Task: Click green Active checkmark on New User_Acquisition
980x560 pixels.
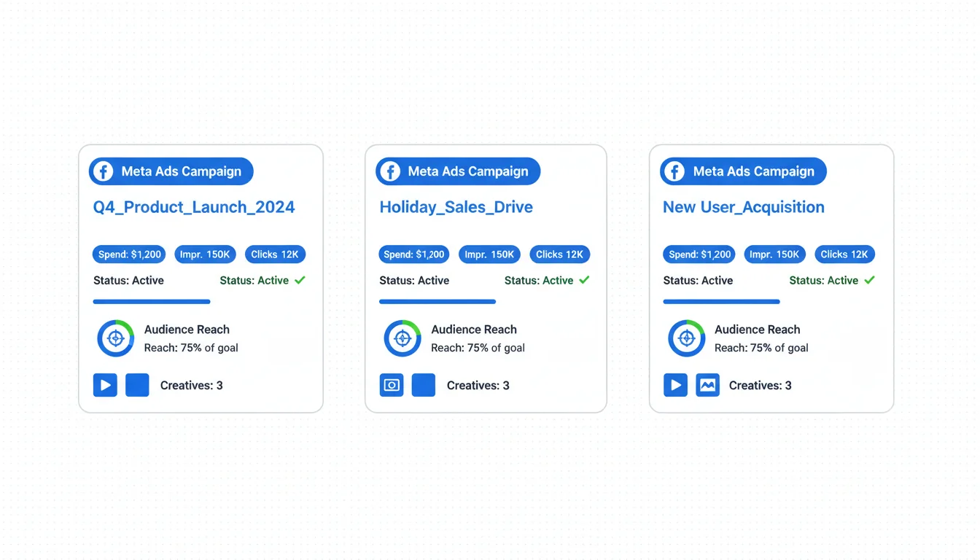Action: point(869,280)
